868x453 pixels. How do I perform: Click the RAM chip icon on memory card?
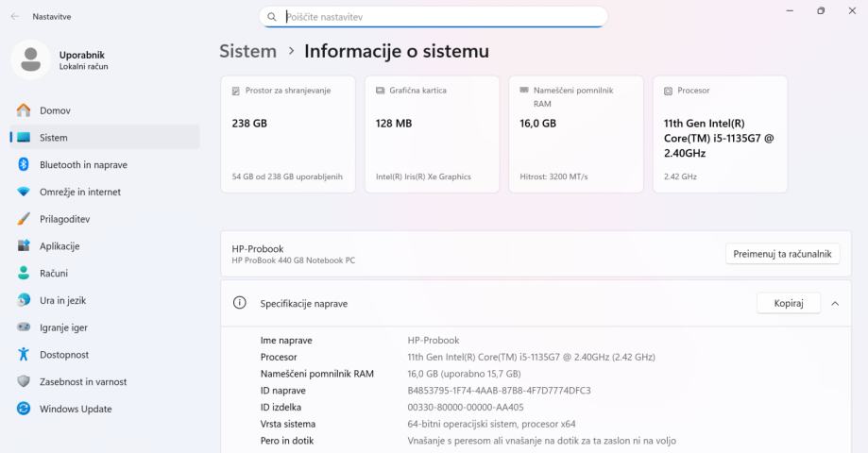[523, 90]
